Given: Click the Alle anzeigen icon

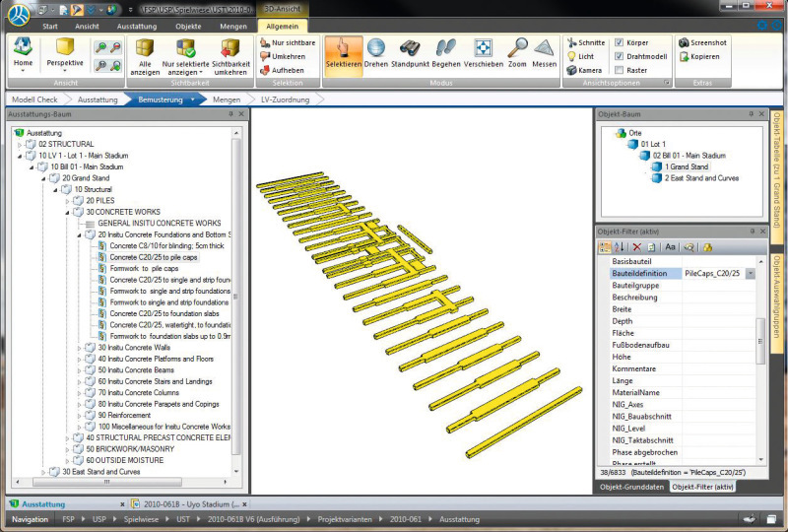Looking at the screenshot, I should (145, 59).
